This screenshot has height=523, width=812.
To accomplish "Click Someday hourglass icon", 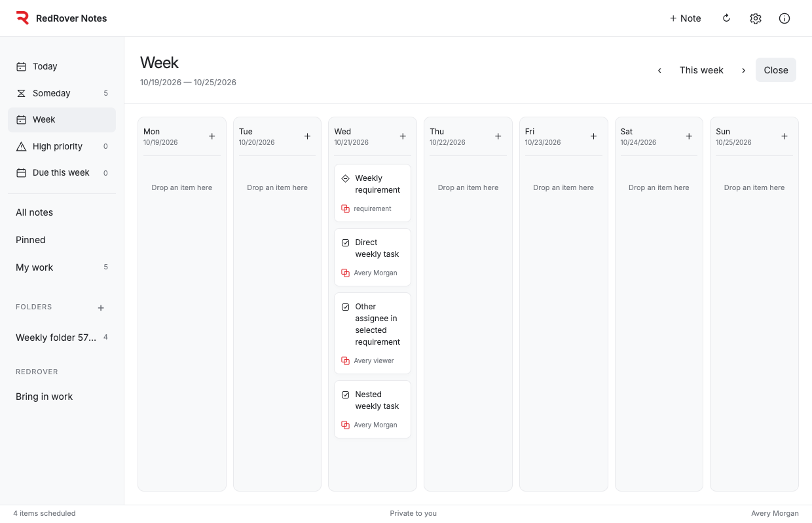I will click(x=21, y=93).
